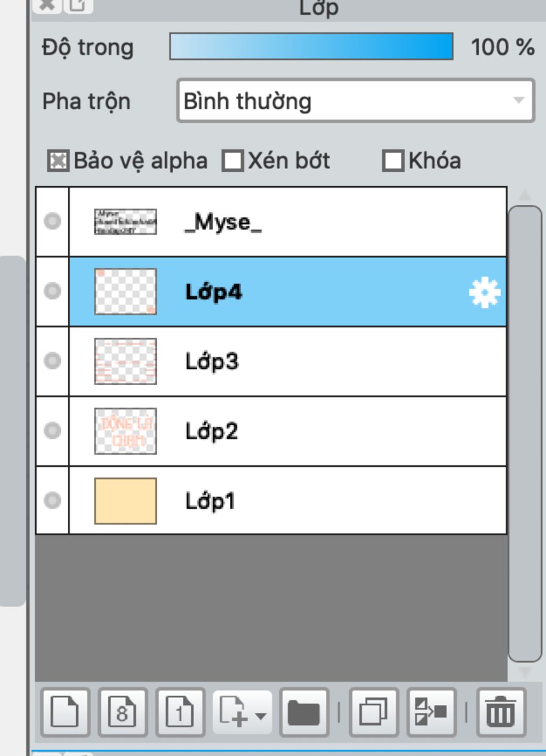The width and height of the screenshot is (546, 756).
Task: Create a new layer folder
Action: click(303, 712)
